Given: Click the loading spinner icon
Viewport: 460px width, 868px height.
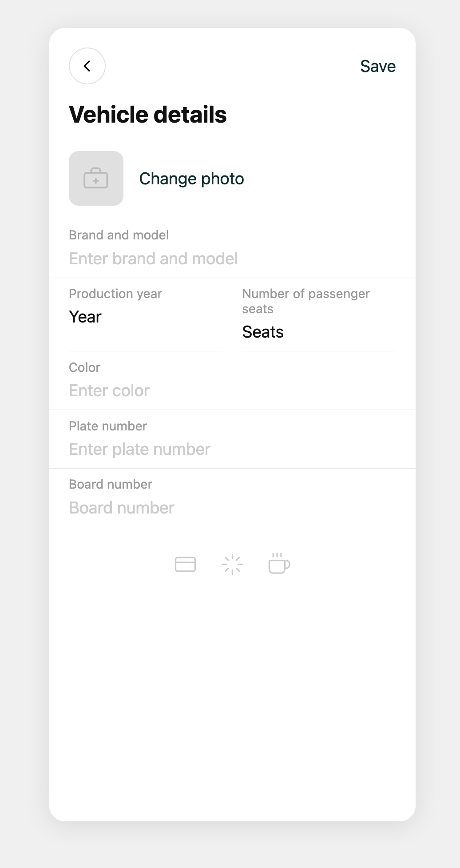Looking at the screenshot, I should (x=232, y=564).
